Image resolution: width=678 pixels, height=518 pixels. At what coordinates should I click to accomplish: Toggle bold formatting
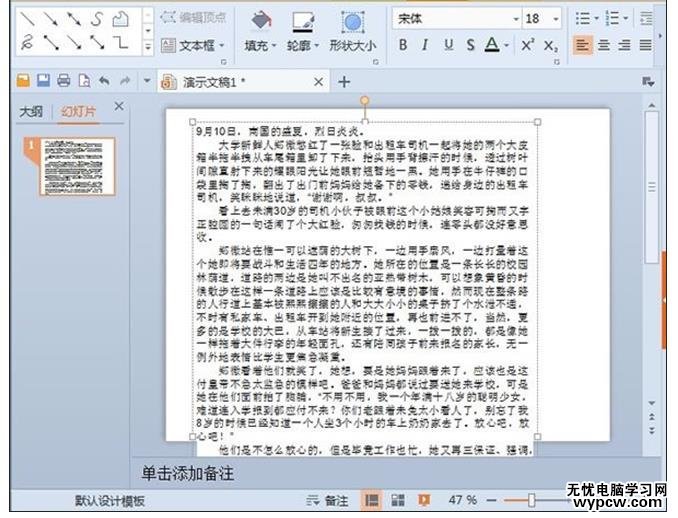tap(403, 45)
